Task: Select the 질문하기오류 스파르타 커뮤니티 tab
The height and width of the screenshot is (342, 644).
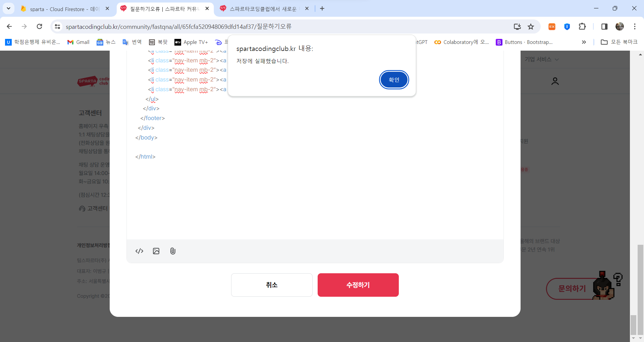Action: click(x=164, y=9)
